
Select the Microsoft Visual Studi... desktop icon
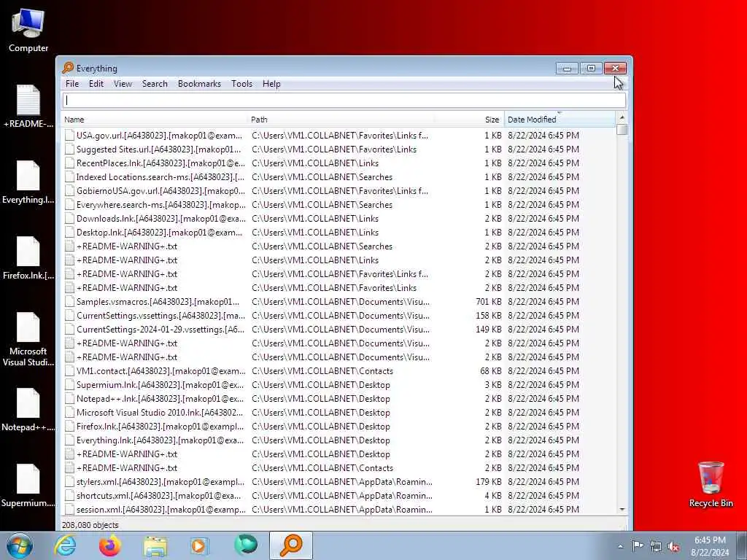point(28,340)
